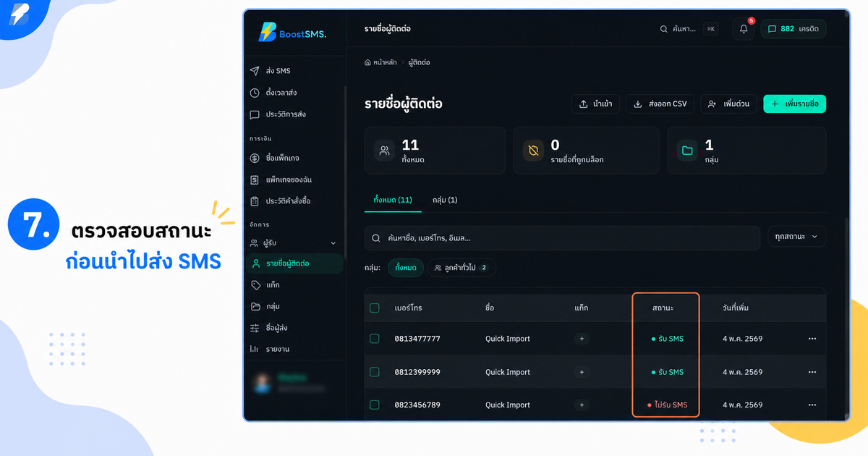Expand the ผู้รับ sidebar section
Image resolution: width=868 pixels, height=456 pixels.
[x=293, y=243]
